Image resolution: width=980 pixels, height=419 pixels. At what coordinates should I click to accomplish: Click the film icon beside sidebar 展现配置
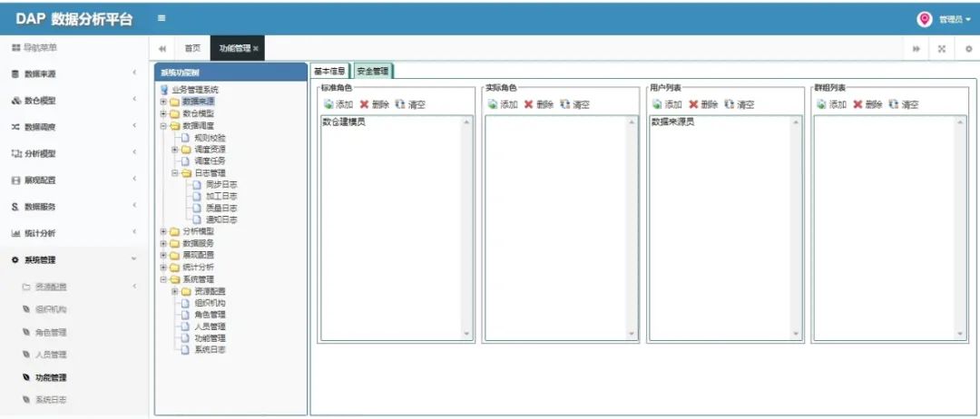point(15,180)
